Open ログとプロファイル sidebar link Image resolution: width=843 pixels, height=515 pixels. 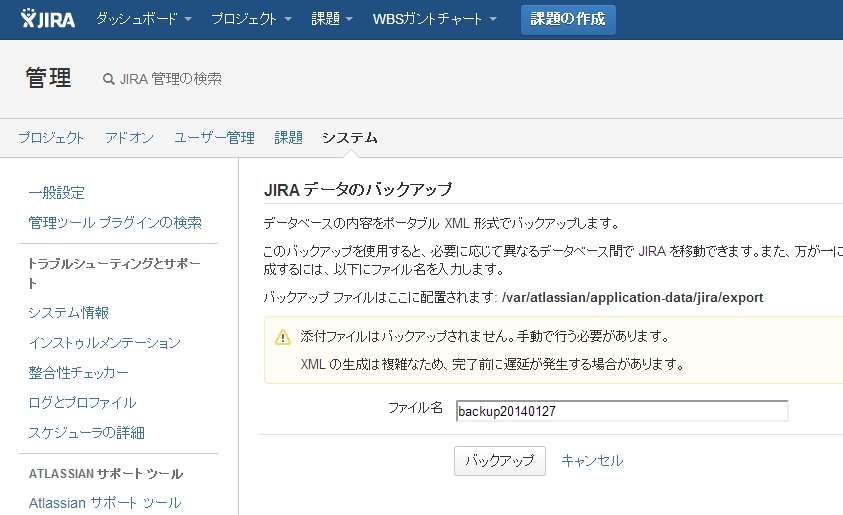click(x=82, y=403)
